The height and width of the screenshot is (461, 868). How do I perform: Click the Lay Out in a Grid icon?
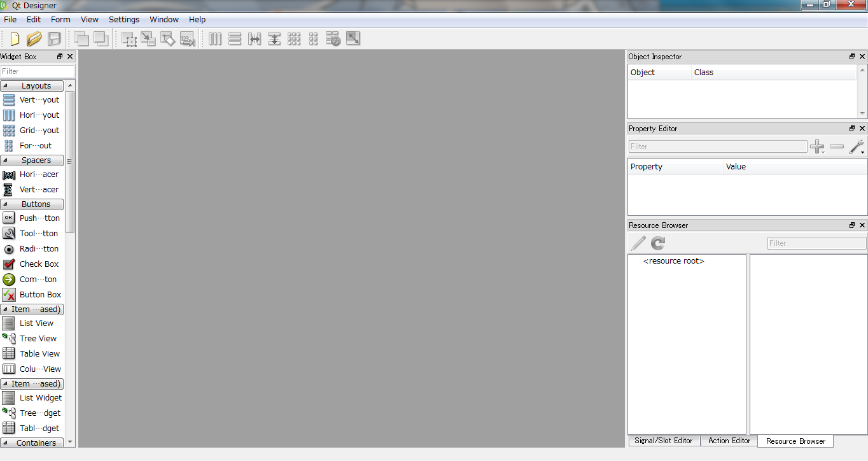tap(294, 39)
